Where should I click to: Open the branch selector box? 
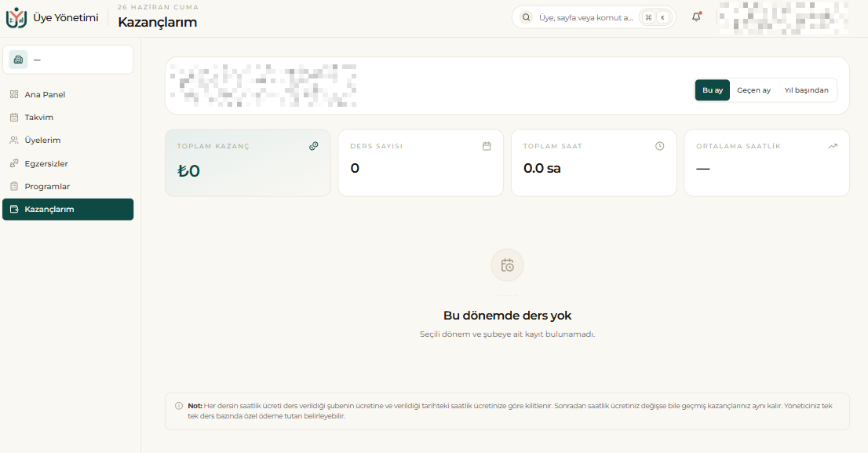pyautogui.click(x=68, y=59)
